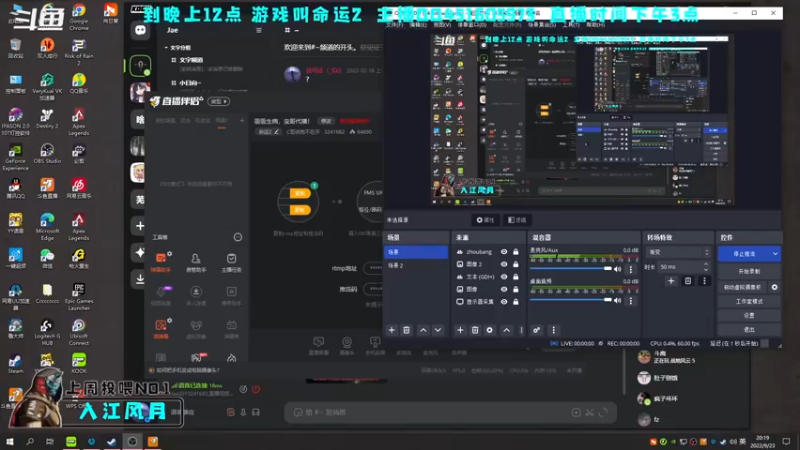Open the Steam desktop shortcut
The width and height of the screenshot is (800, 450).
coord(15,364)
